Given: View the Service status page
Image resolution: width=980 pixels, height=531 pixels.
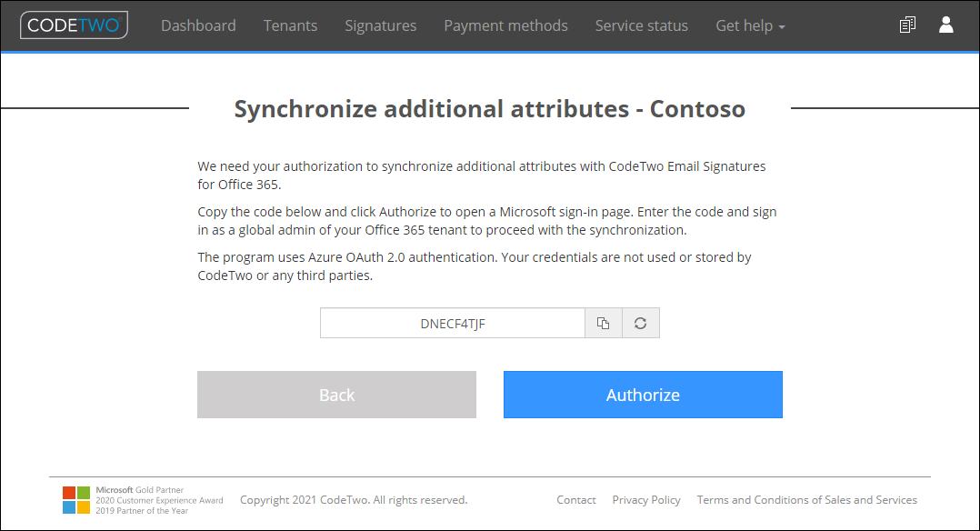Looking at the screenshot, I should coord(641,25).
